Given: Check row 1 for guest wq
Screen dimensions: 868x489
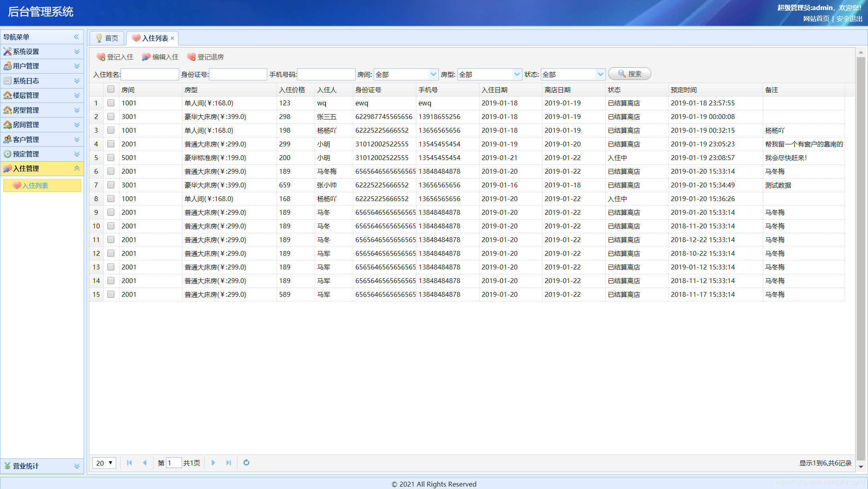Looking at the screenshot, I should click(111, 103).
